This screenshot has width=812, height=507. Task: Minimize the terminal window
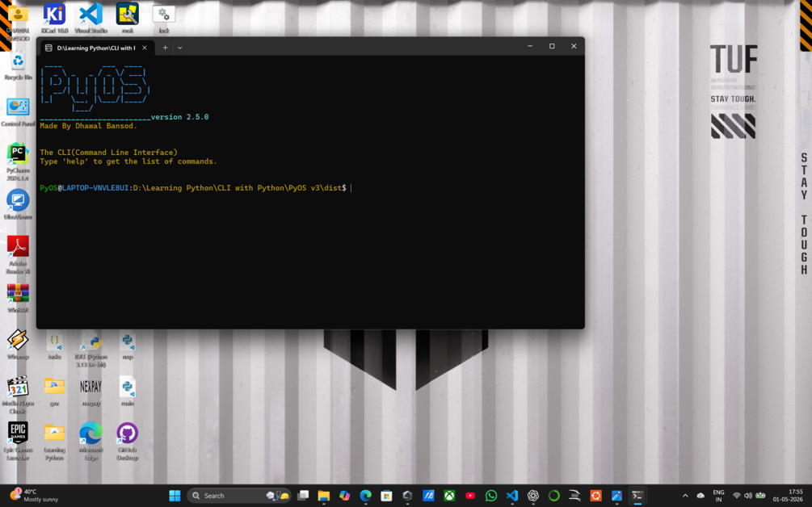click(530, 46)
